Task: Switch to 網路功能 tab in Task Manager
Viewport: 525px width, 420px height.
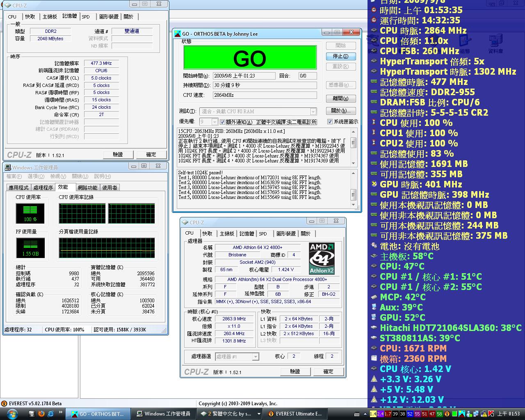Action: pyautogui.click(x=88, y=187)
